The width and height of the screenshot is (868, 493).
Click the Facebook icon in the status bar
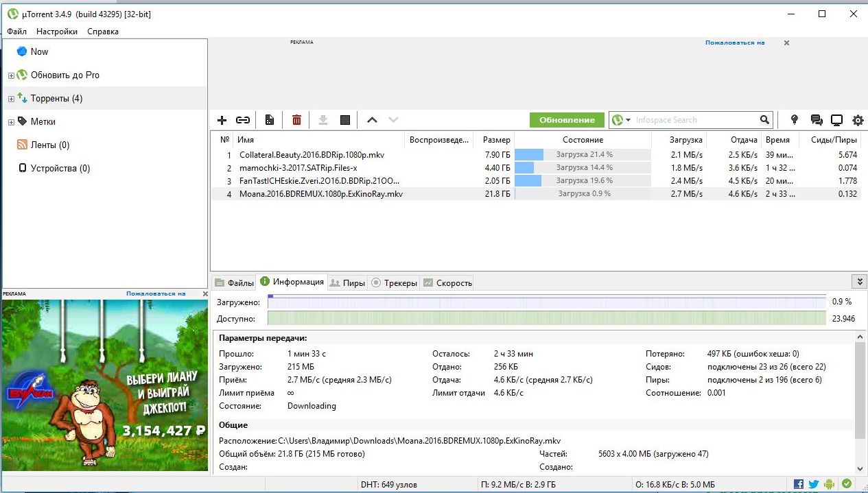tap(798, 485)
